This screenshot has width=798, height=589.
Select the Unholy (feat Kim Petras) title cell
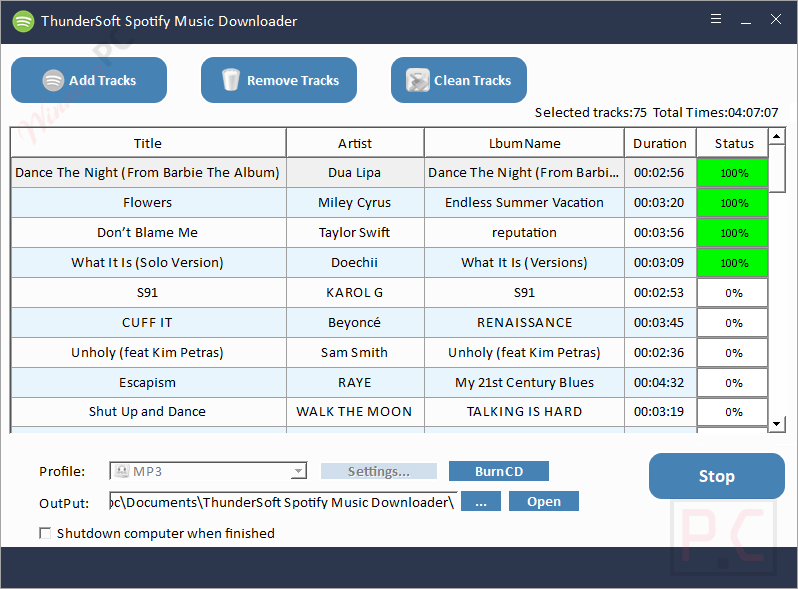[148, 353]
